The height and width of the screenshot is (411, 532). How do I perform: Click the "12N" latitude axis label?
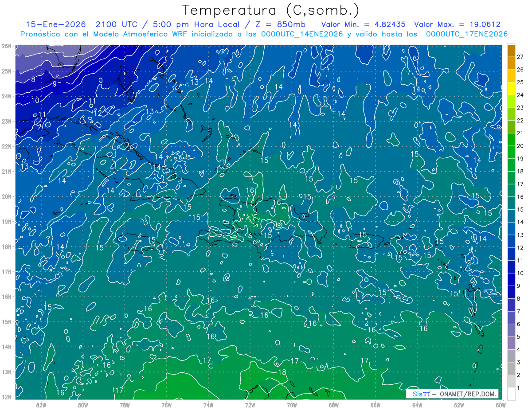(7, 397)
